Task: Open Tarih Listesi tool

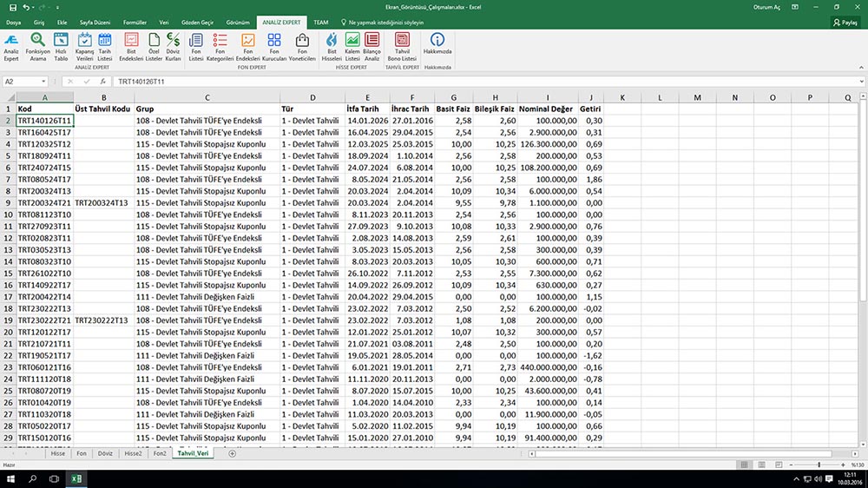Action: (x=105, y=47)
